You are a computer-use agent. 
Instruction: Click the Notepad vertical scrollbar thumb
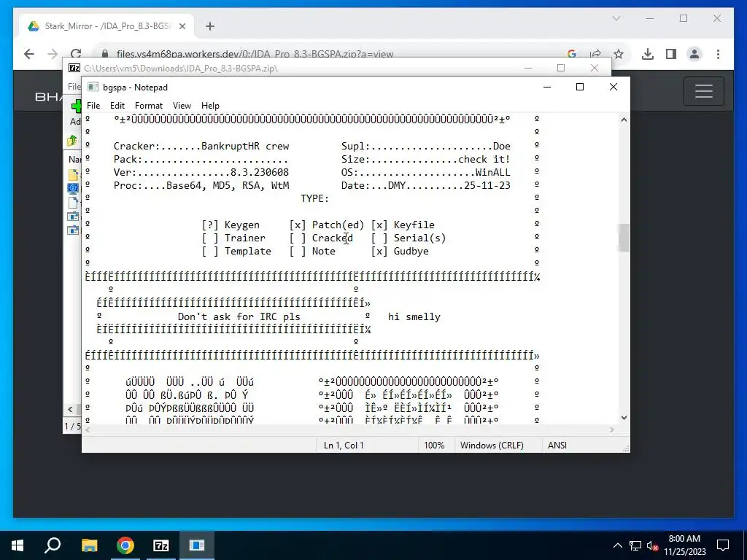point(624,237)
